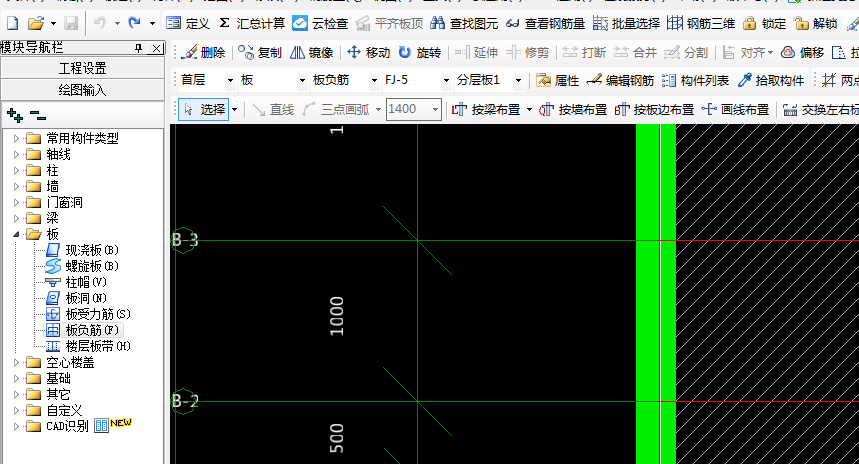
Task: Activate 拾取构件 pick component tool
Action: click(771, 81)
